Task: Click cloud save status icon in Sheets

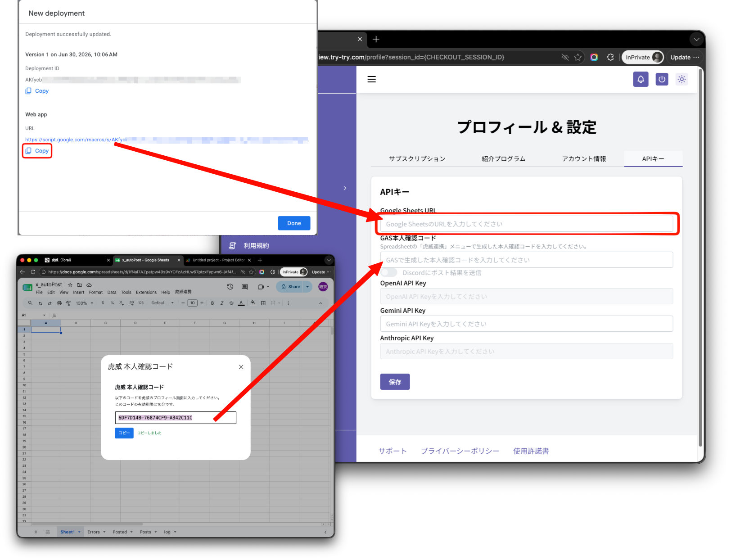Action: pyautogui.click(x=89, y=285)
